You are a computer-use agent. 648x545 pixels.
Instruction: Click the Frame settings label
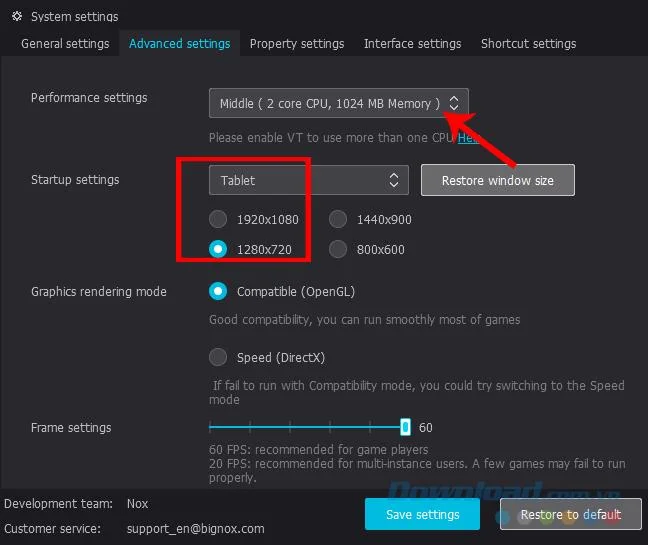71,427
